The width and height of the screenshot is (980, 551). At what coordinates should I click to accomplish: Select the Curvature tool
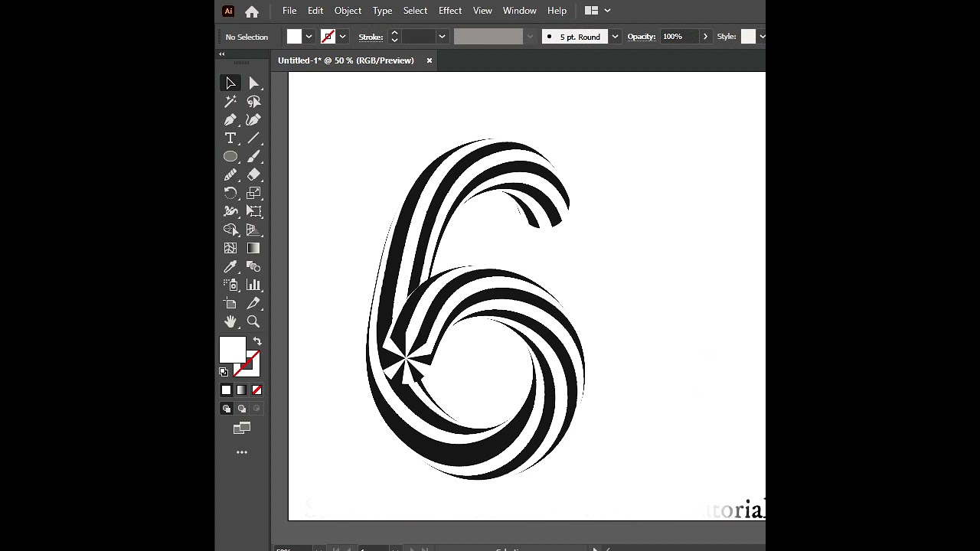(254, 119)
